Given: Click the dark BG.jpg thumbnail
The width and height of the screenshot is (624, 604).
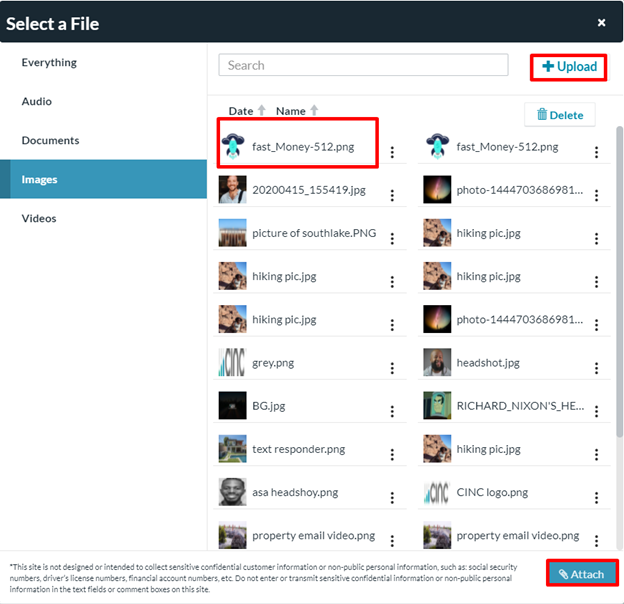Looking at the screenshot, I should 232,405.
